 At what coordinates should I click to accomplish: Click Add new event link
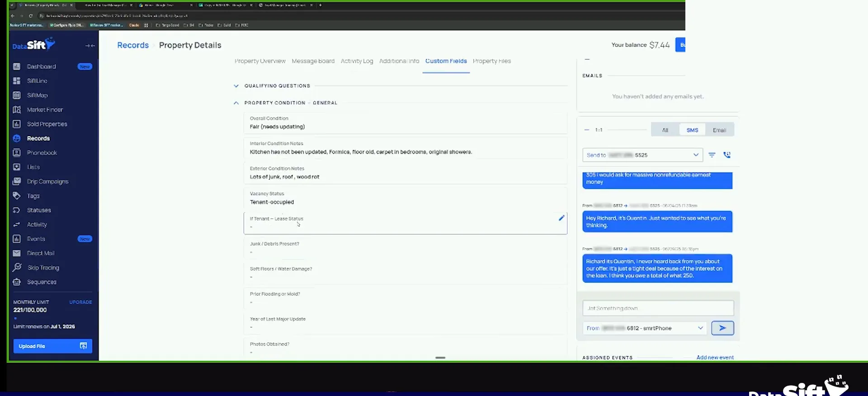[x=715, y=357]
